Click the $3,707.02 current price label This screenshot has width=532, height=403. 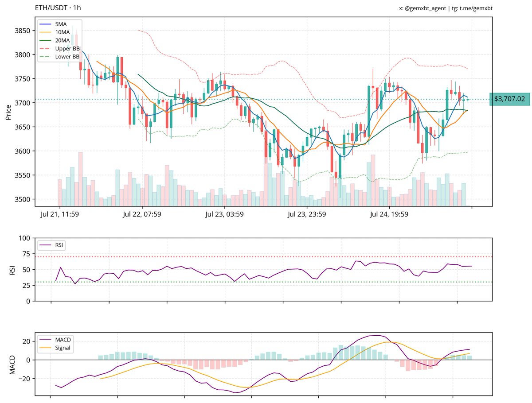(509, 99)
